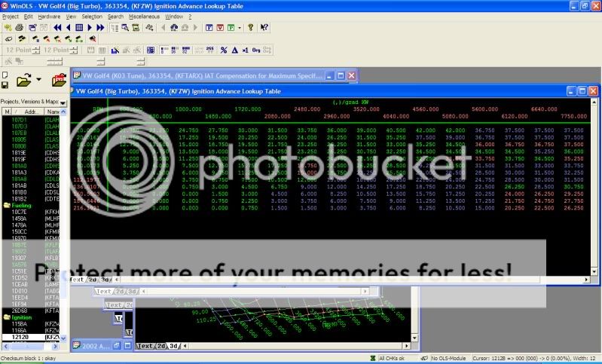Open the Miscellaneous menu

pos(145,16)
